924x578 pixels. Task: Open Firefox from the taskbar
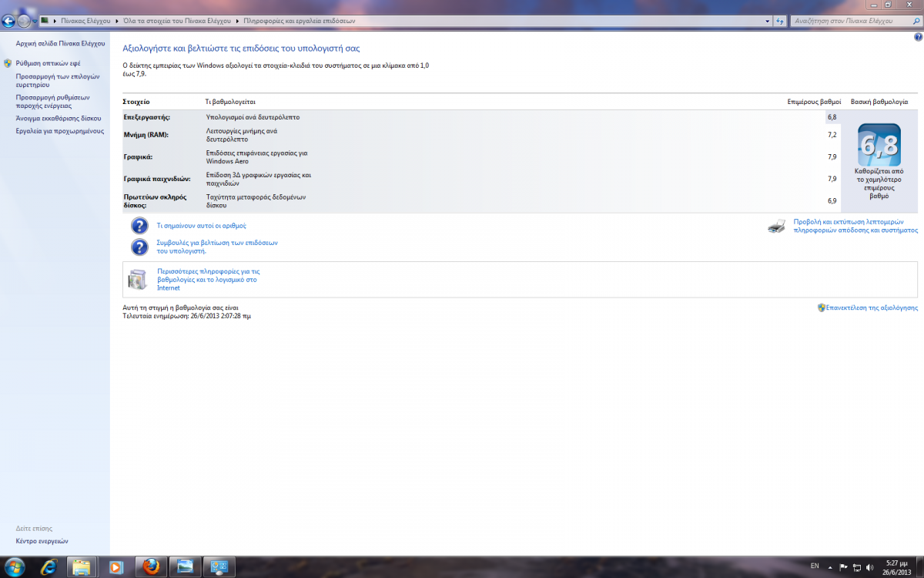(x=150, y=566)
